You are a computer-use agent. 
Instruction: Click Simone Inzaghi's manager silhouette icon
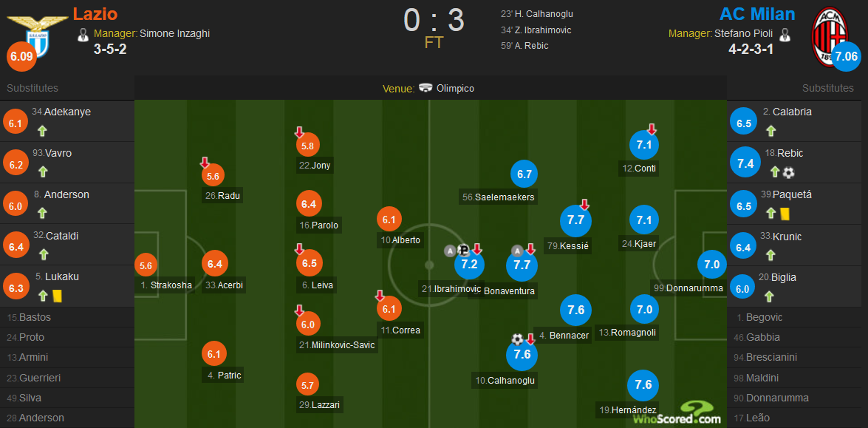[x=83, y=35]
